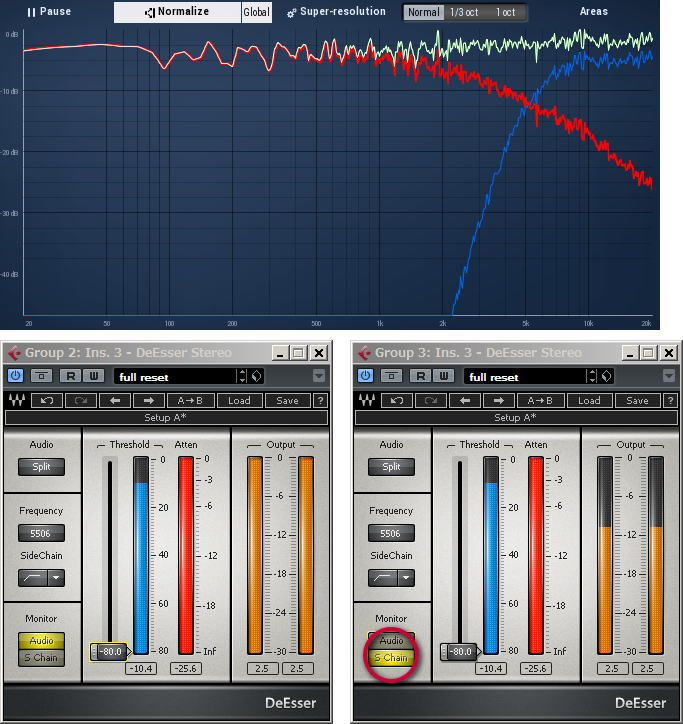The width and height of the screenshot is (683, 724).
Task: Click Redo arrow in Group 2 DeEsser
Action: 81,401
